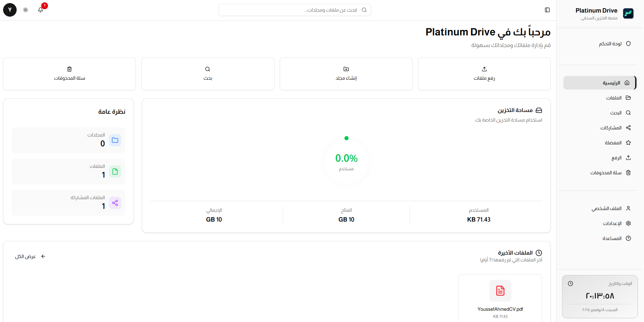Open المساعدة in the sidebar
Image resolution: width=644 pixels, height=322 pixels.
tap(600, 238)
